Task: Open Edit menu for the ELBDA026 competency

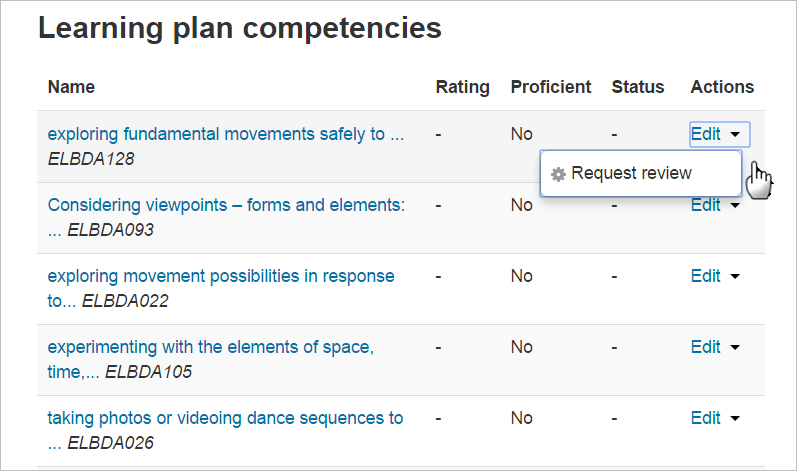Action: click(x=716, y=418)
